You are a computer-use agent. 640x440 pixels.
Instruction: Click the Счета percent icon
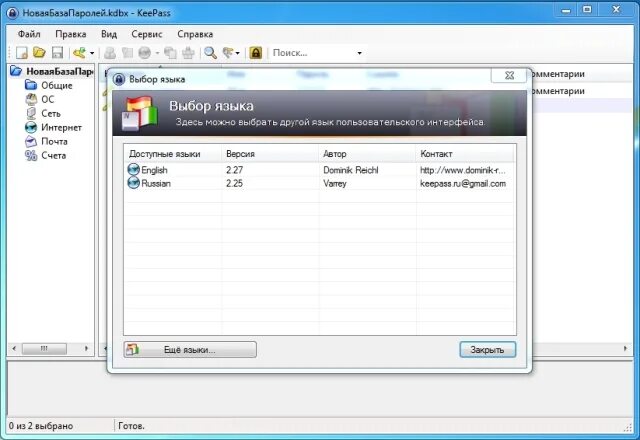coord(31,155)
